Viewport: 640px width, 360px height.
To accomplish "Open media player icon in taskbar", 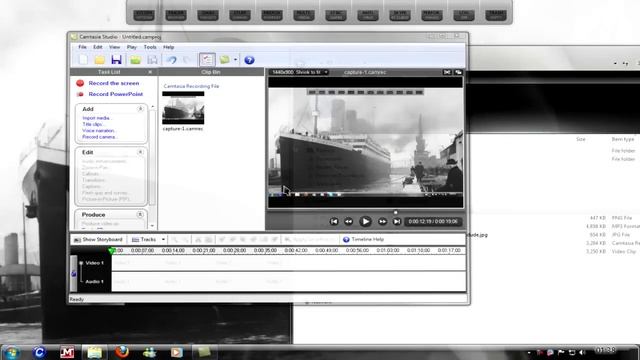I will 176,352.
